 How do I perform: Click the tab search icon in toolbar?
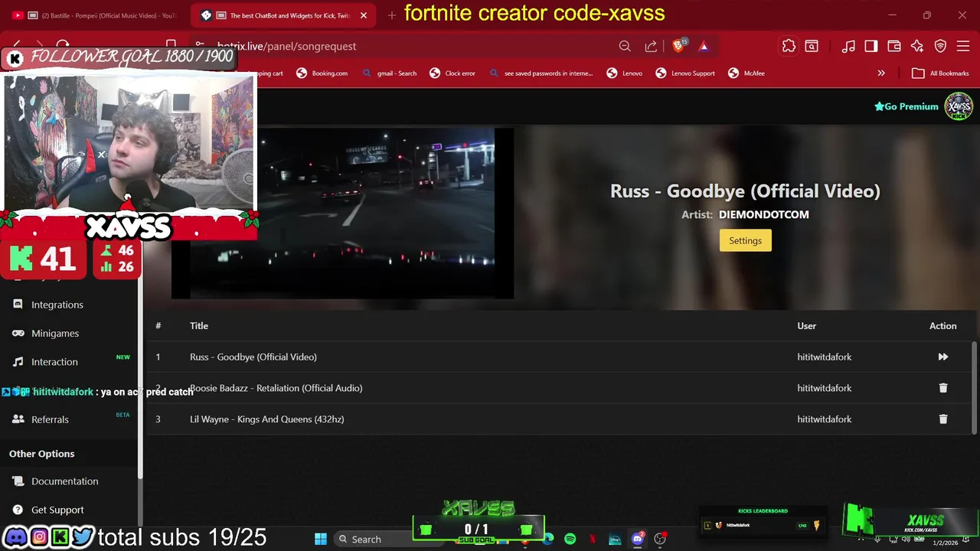click(812, 46)
